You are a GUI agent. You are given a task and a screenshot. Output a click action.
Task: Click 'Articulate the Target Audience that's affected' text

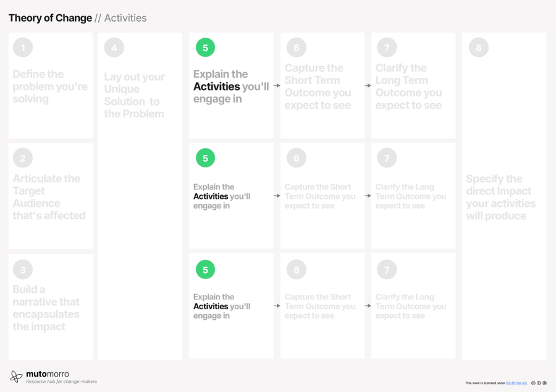49,197
